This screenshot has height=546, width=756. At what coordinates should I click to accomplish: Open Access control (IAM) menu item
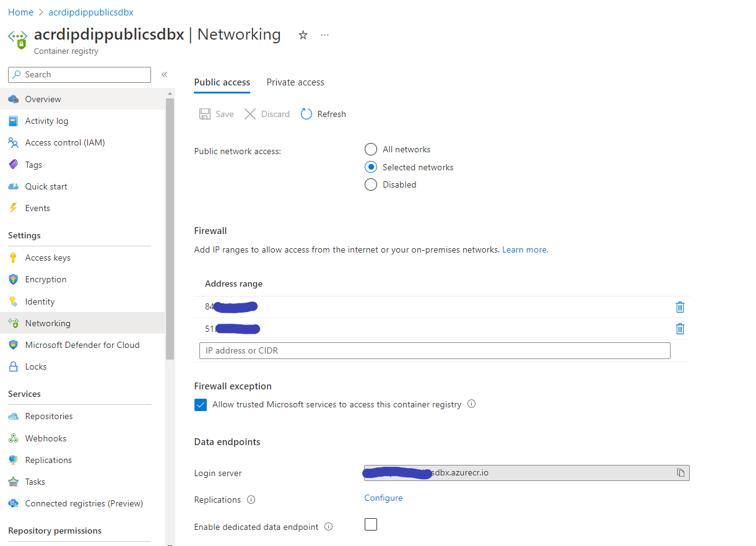coord(82,142)
